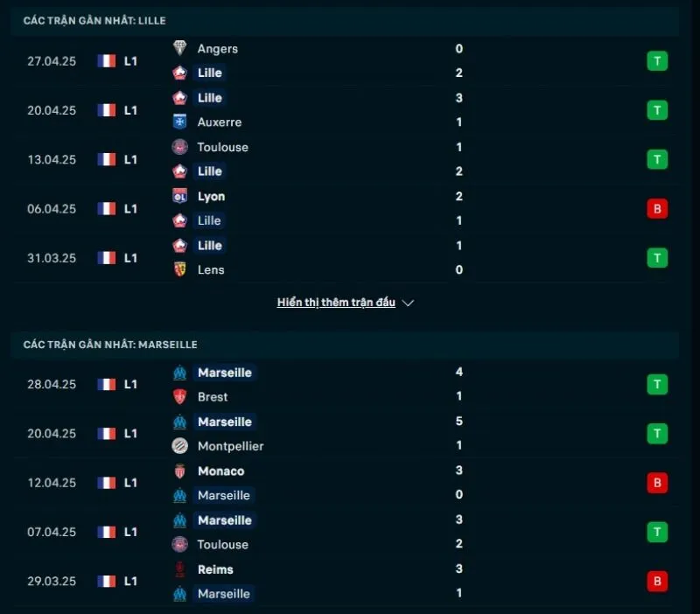Expand more matches via the chevron arrow
The image size is (700, 614).
tap(408, 303)
